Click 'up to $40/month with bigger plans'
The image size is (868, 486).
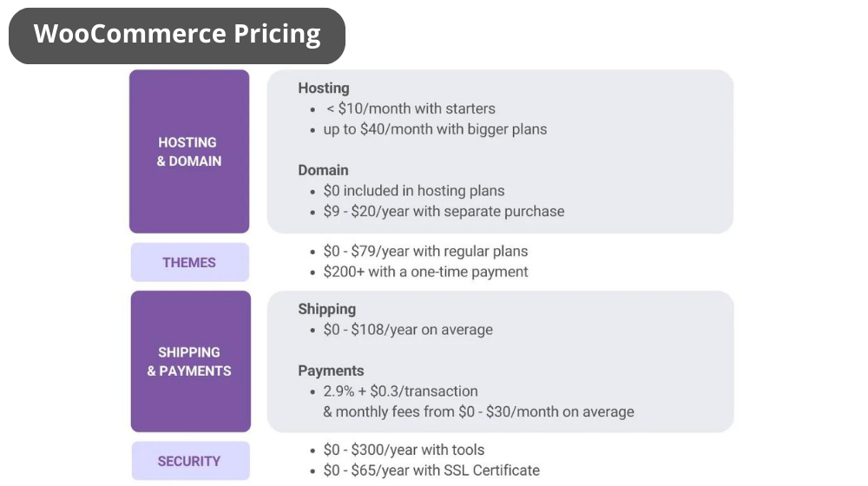[435, 129]
